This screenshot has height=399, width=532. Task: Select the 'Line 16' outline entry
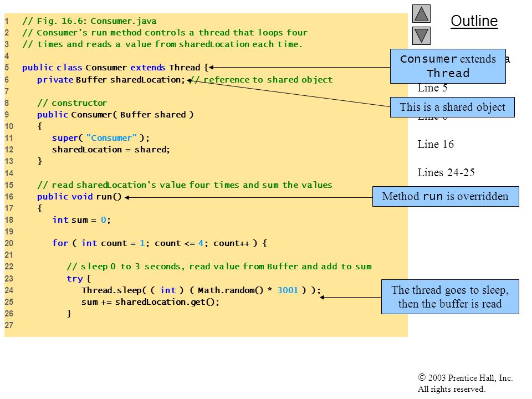click(436, 144)
